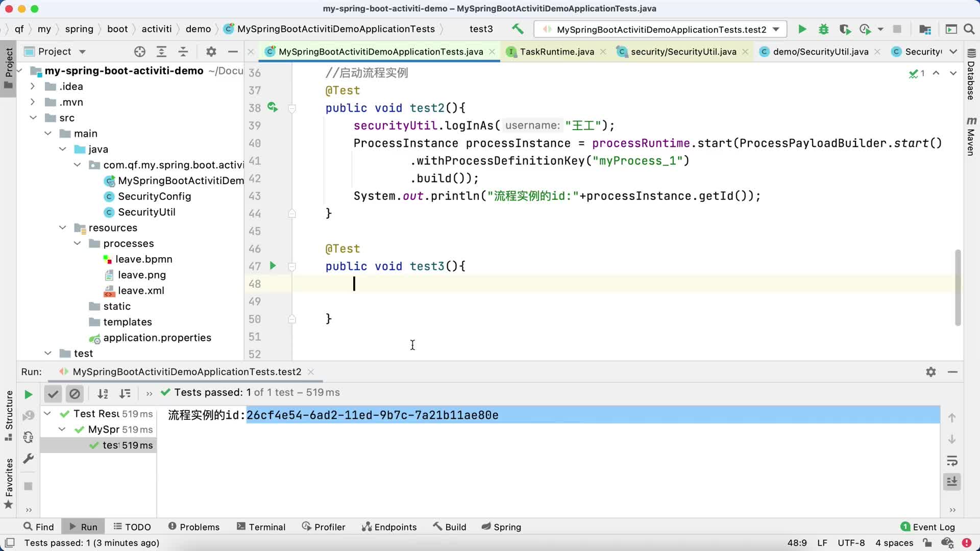980x551 pixels.
Task: Open the Terminal tool window tab
Action: 261,527
